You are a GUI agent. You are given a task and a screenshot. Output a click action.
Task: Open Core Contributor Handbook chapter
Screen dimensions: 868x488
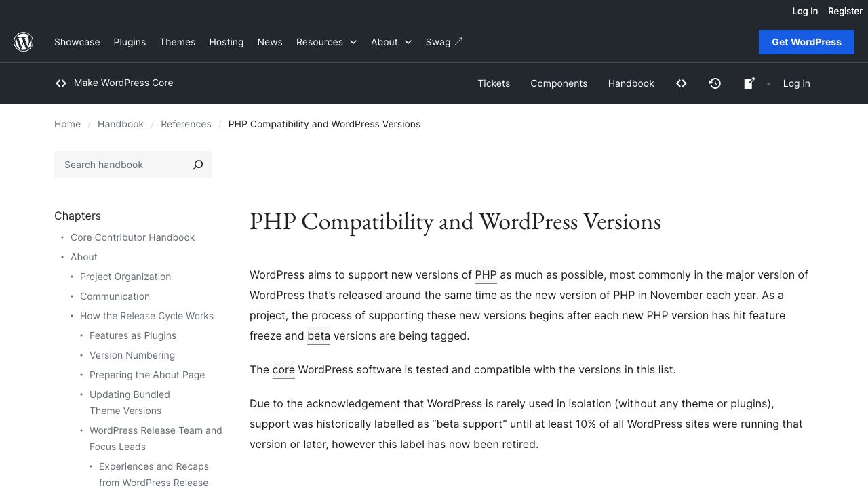[133, 237]
